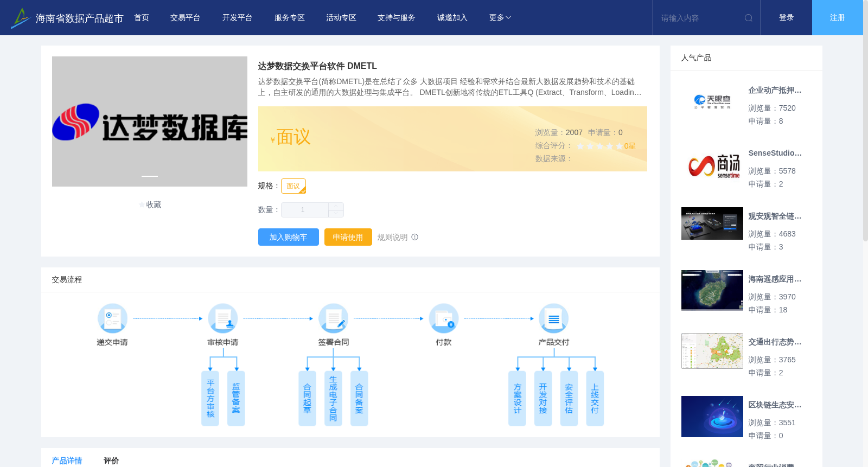This screenshot has height=467, width=868.
Task: Open 支持与服务 menu item
Action: 397,18
